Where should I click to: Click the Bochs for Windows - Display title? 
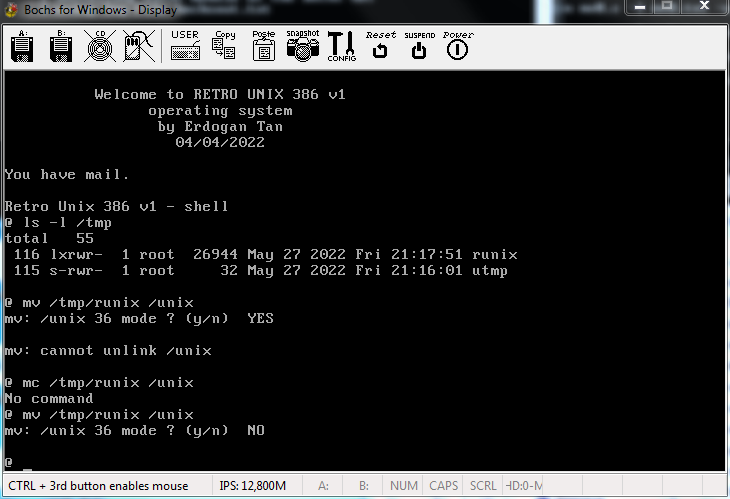point(101,10)
